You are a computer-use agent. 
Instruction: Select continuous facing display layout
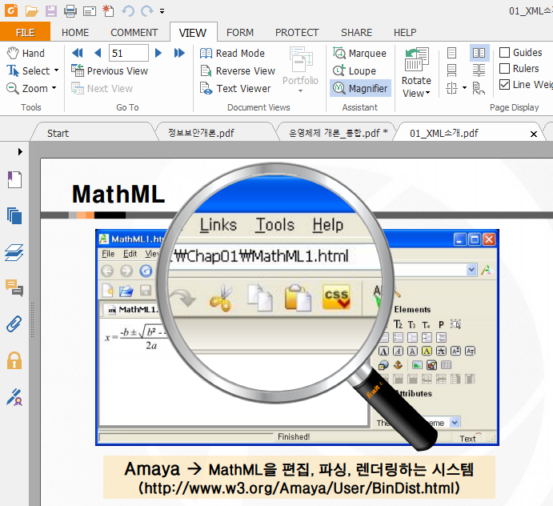click(x=479, y=71)
